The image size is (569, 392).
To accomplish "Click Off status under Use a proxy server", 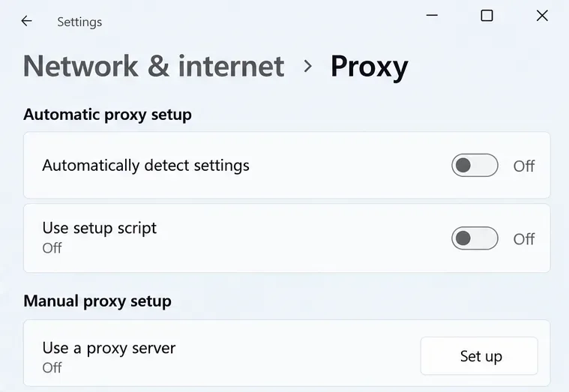I will (x=52, y=368).
